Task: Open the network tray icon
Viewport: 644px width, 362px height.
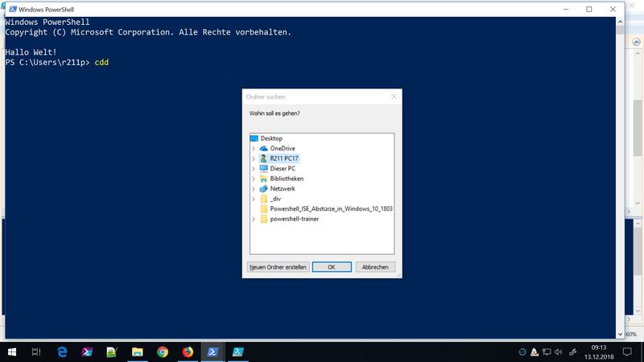Action: click(547, 352)
